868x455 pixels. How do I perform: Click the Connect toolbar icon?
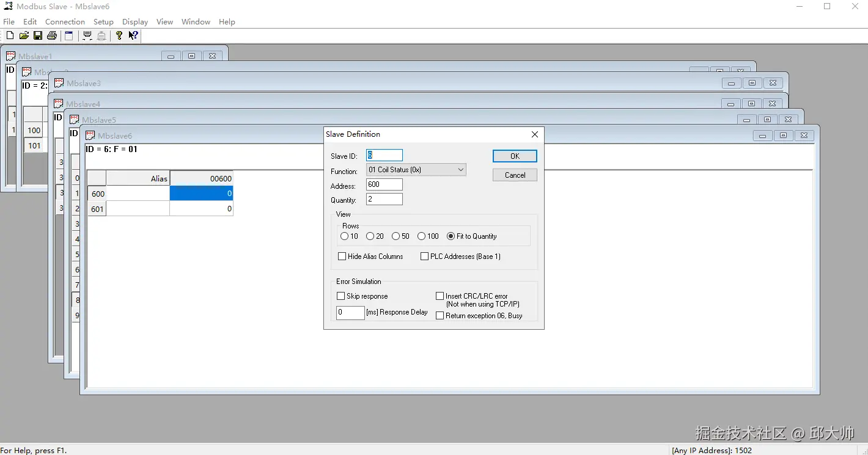point(87,35)
